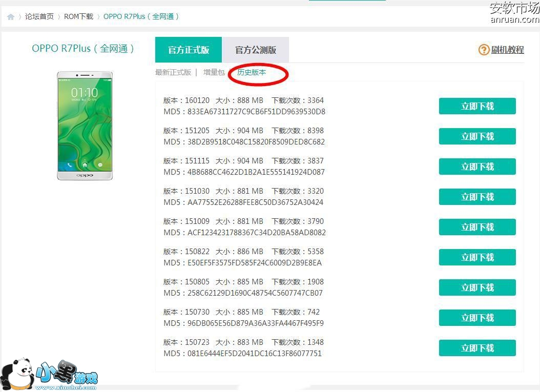This screenshot has height=392, width=540.
Task: Click the 版本：151115 info line
Action: (x=243, y=161)
